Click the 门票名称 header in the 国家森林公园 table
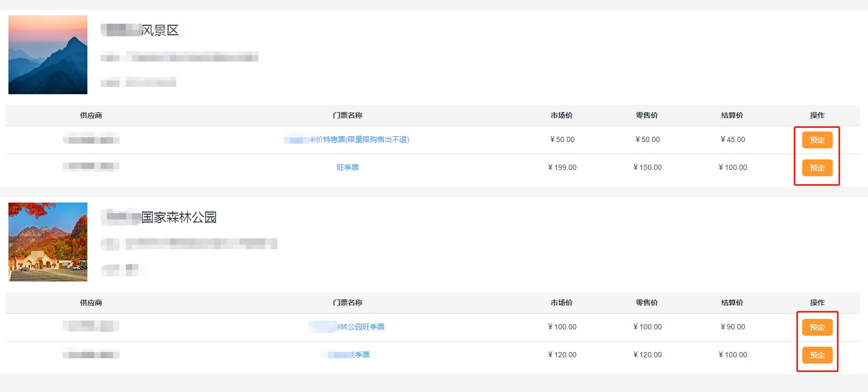 [x=347, y=303]
